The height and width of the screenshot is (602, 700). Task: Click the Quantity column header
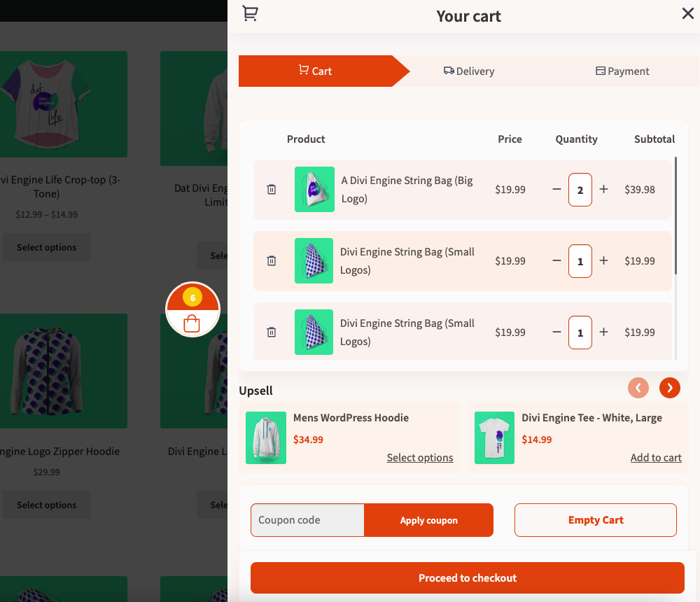tap(576, 139)
